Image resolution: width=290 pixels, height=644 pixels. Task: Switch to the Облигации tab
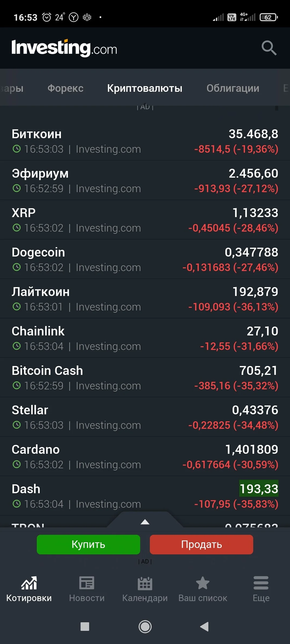tap(233, 88)
